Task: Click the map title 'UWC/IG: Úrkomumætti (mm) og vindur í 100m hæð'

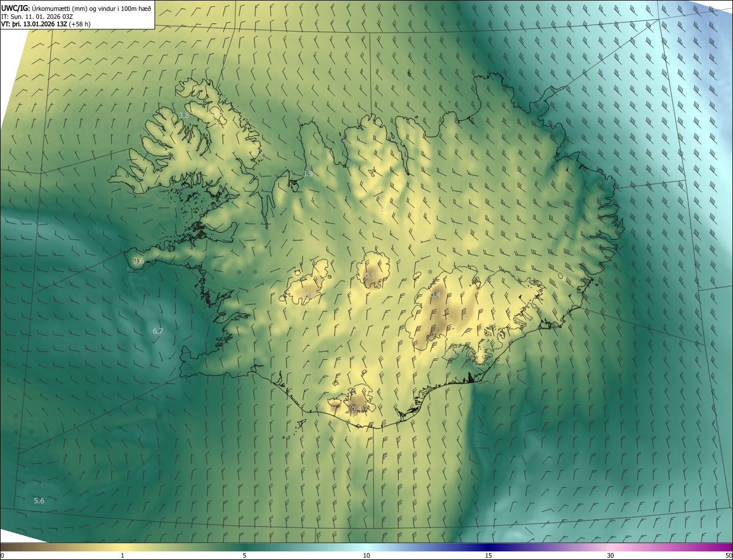Action: tap(76, 7)
